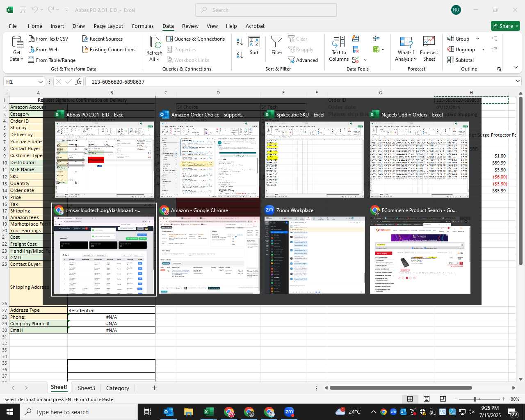Open the Category worksheet tab
This screenshot has width=525, height=420.
[117, 388]
